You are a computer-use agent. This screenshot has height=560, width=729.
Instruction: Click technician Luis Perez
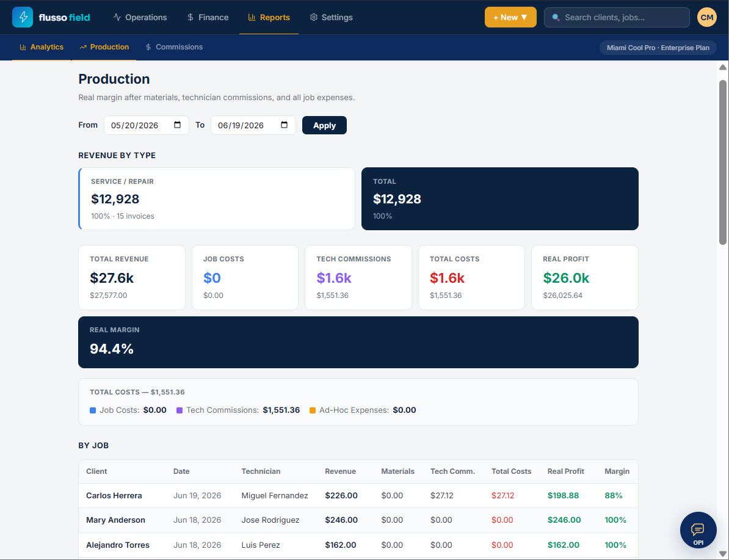[260, 545]
